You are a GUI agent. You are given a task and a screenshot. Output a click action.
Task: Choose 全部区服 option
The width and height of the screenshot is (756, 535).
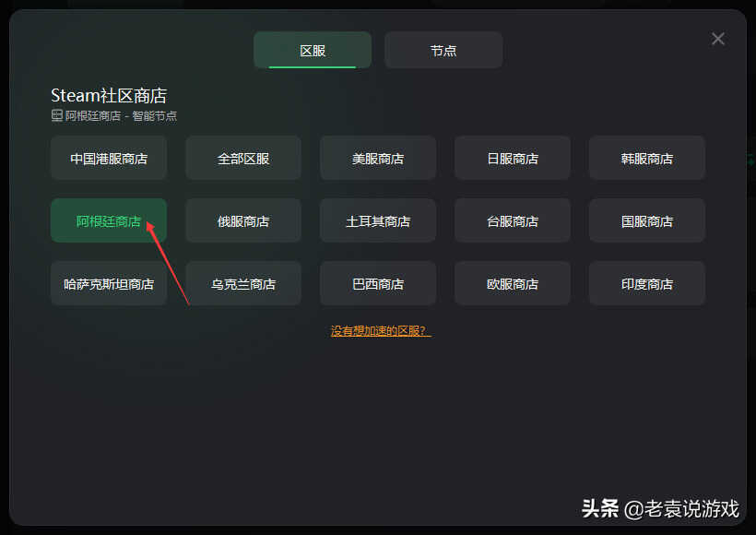tap(243, 159)
